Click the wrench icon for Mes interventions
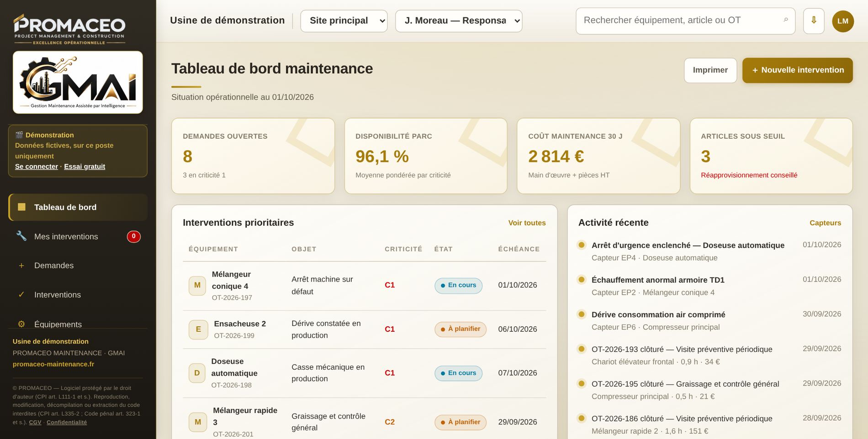868x439 pixels. 21,236
